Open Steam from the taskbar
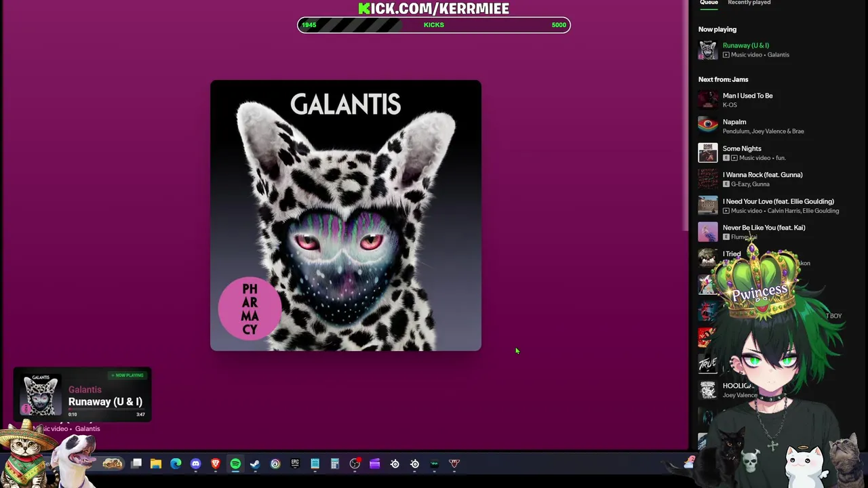Image resolution: width=868 pixels, height=488 pixels. tap(255, 464)
